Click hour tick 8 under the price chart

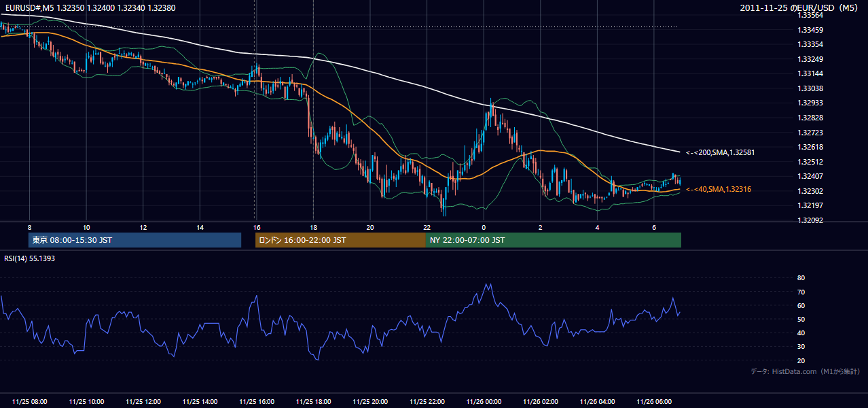click(x=30, y=227)
